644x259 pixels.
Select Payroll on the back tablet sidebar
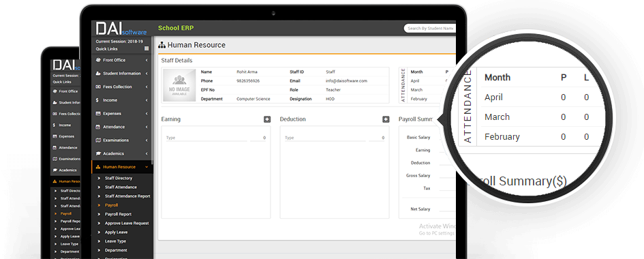tap(65, 213)
